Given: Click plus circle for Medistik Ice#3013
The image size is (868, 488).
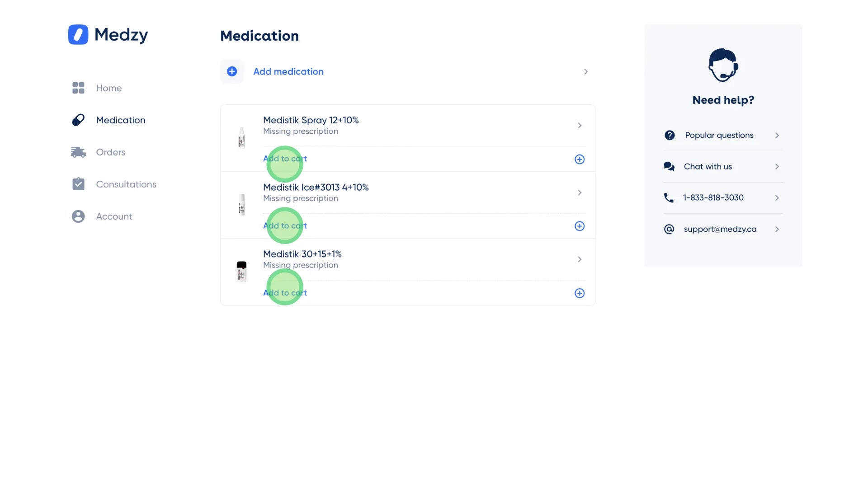Looking at the screenshot, I should [579, 226].
